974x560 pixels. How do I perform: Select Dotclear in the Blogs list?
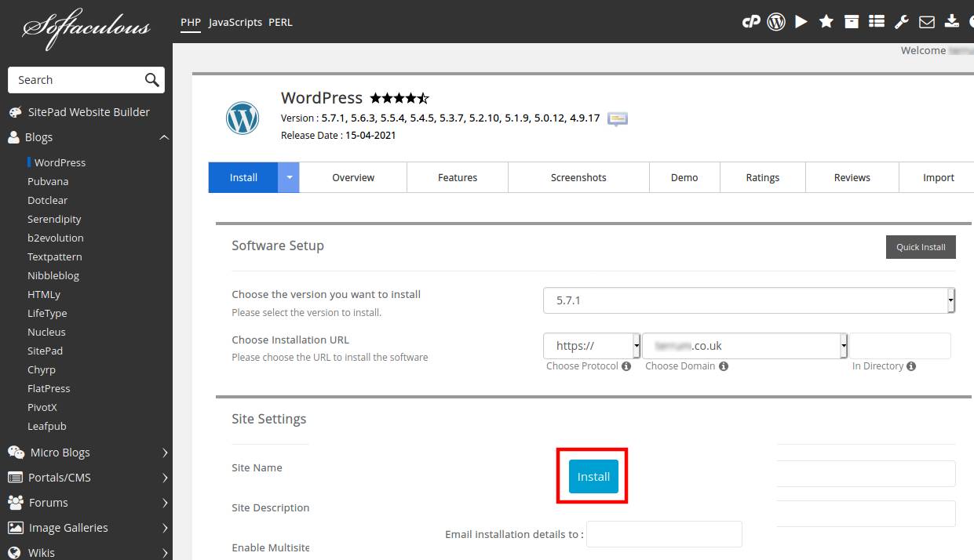click(x=48, y=200)
